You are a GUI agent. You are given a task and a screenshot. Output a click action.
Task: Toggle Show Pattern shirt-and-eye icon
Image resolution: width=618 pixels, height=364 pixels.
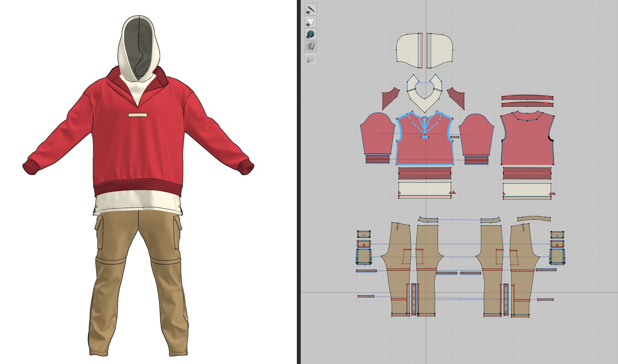point(310,22)
